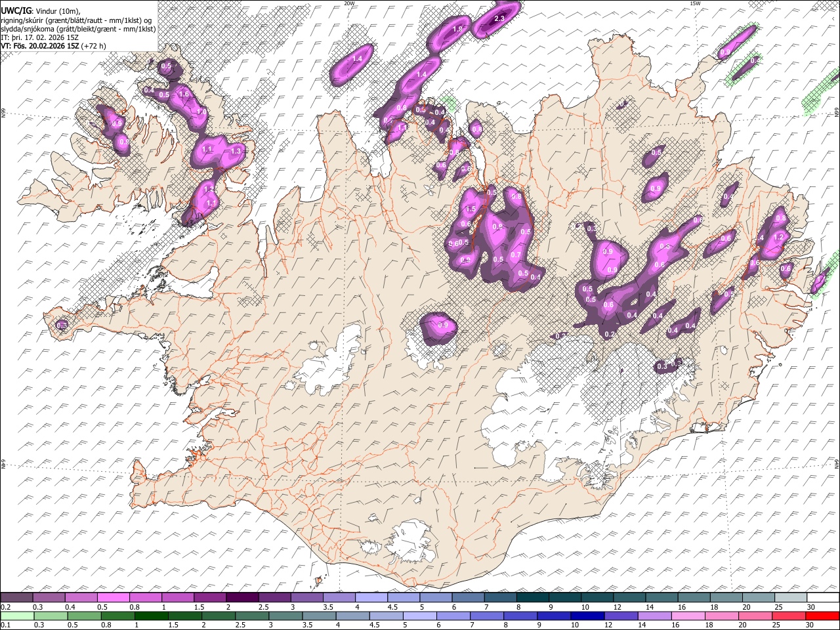
Task: Pick the first top-row legend swatch labeled 0.2
Action: point(16,598)
